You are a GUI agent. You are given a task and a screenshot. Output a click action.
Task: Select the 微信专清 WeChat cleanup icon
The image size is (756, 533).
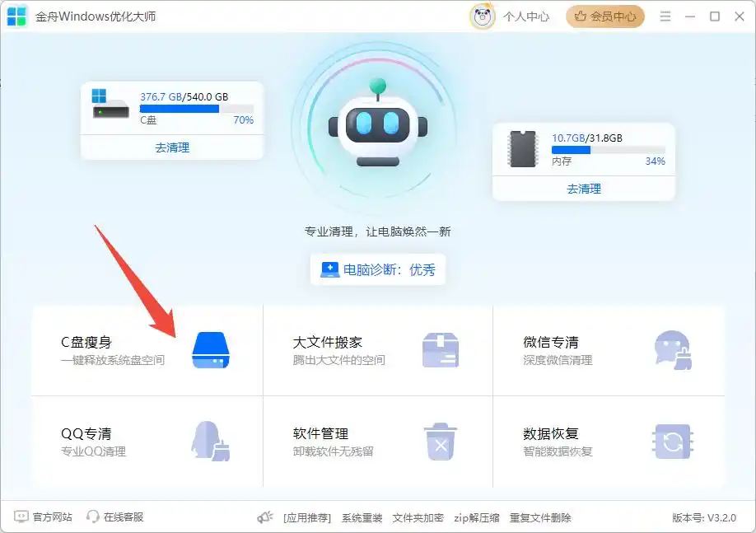tap(673, 349)
